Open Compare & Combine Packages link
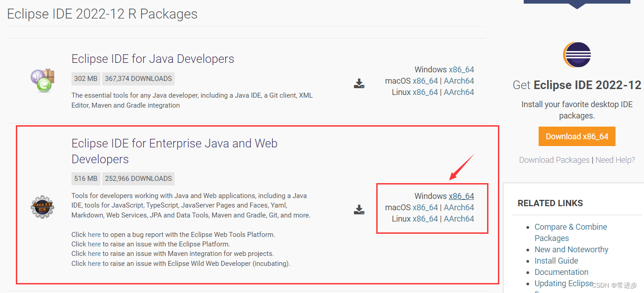Viewport: 644px width, 293px height. coord(571,232)
